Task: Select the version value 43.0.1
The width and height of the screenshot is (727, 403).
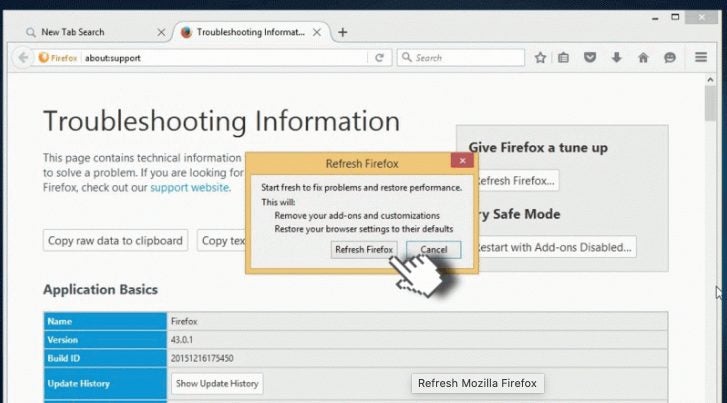Action: tap(182, 339)
